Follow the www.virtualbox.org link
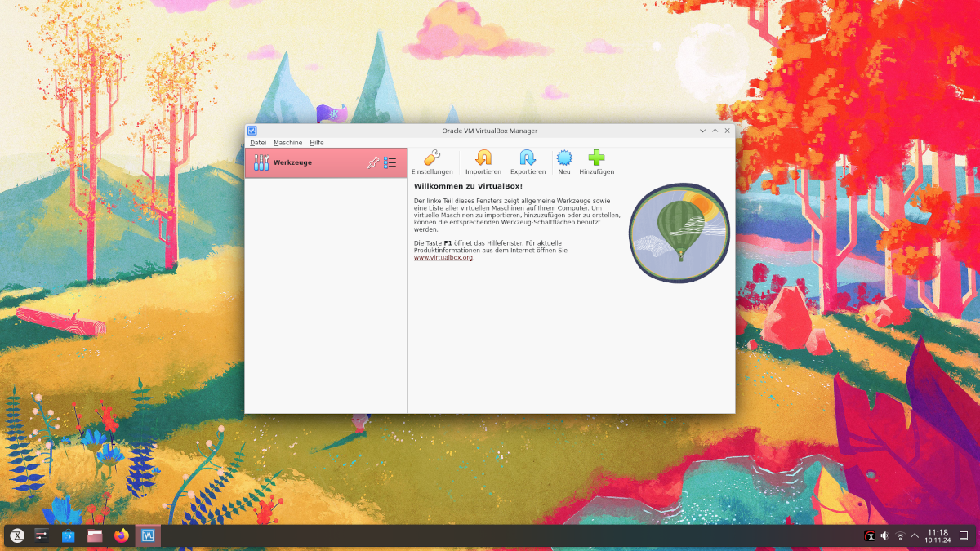This screenshot has height=551, width=980. (443, 258)
